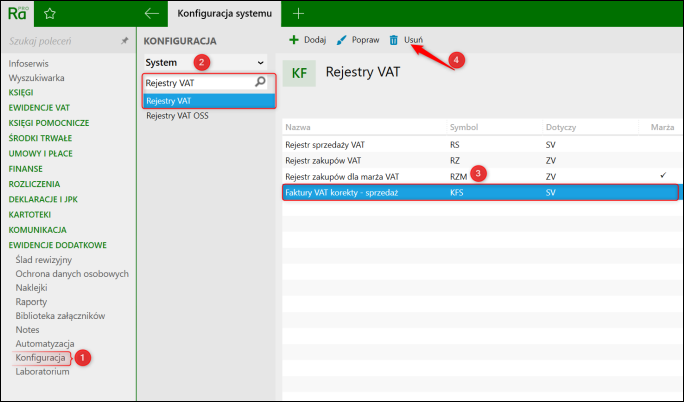The height and width of the screenshot is (402, 684).
Task: Expand the DEKLARACJE I JPK section
Action: (x=43, y=199)
